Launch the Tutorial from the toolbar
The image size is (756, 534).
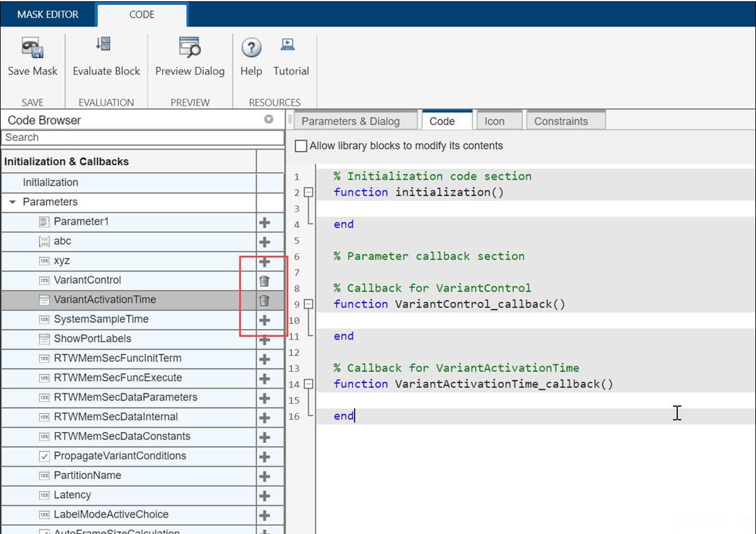[288, 45]
